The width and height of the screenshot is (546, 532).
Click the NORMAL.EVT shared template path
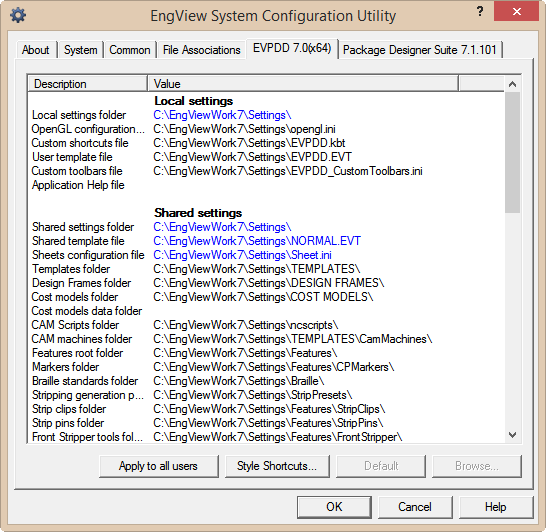click(257, 241)
